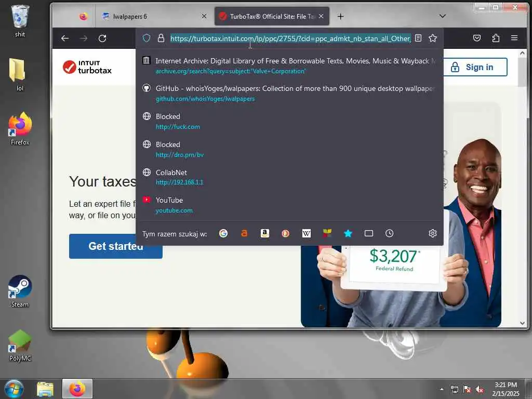
Task: Open the CollabNet 192.168.1.1 suggestion
Action: click(x=289, y=177)
